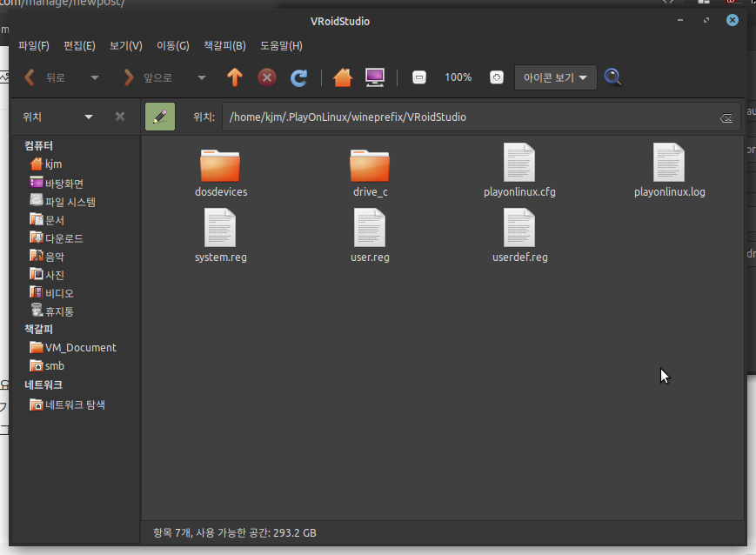Select the playonlinux.log file
Screen dimensions: 756x555
coord(669,171)
